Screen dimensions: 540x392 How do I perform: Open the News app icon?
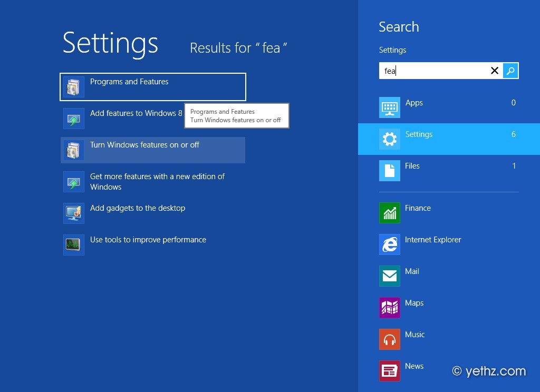[x=390, y=371]
